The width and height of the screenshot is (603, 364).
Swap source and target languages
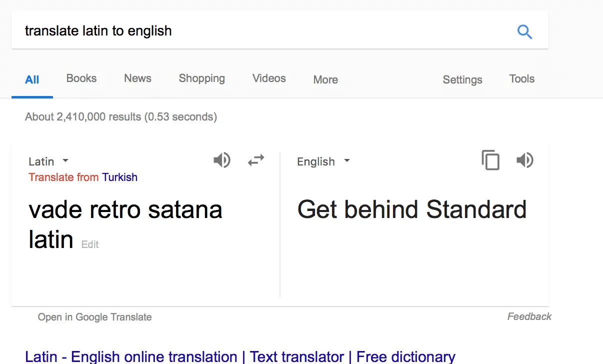(256, 160)
